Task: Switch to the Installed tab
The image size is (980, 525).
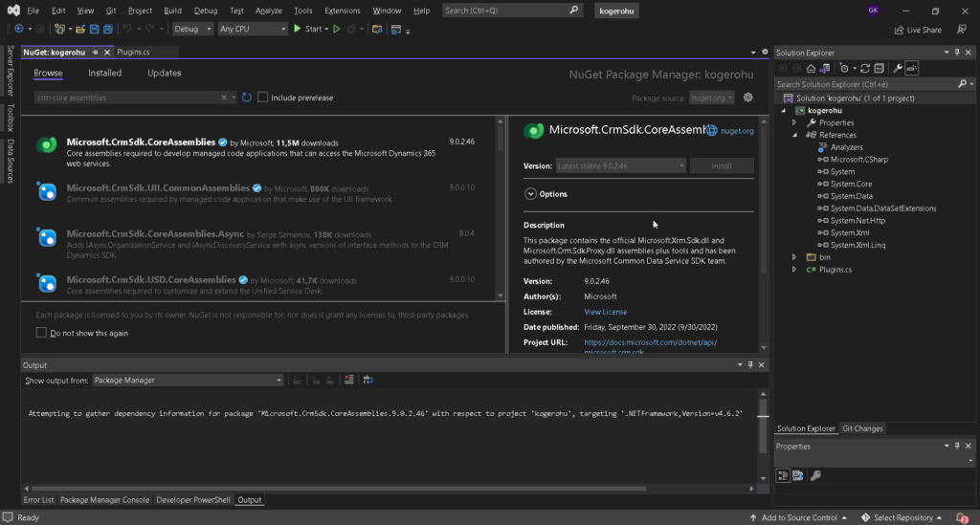Action: click(105, 73)
